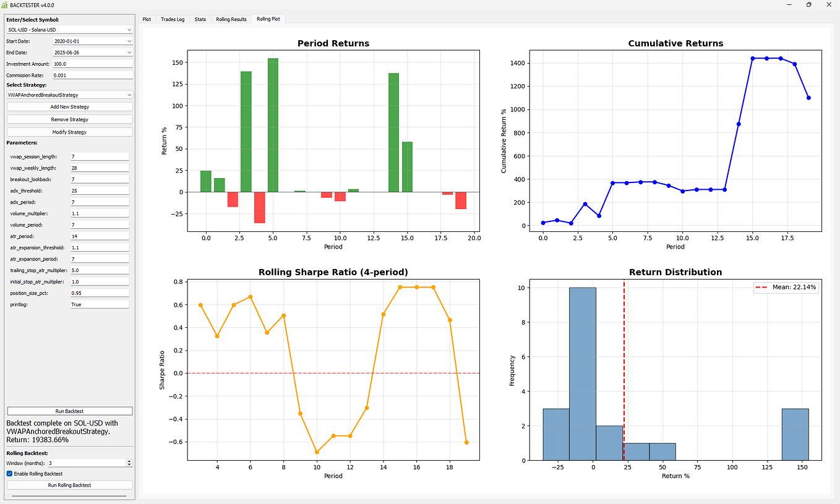Click the printlog parameter value field

[99, 304]
